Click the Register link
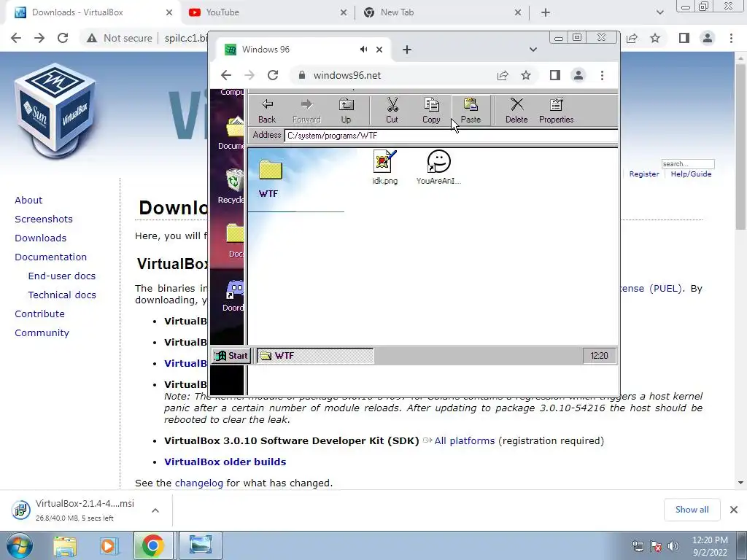This screenshot has height=560, width=747. coord(644,174)
